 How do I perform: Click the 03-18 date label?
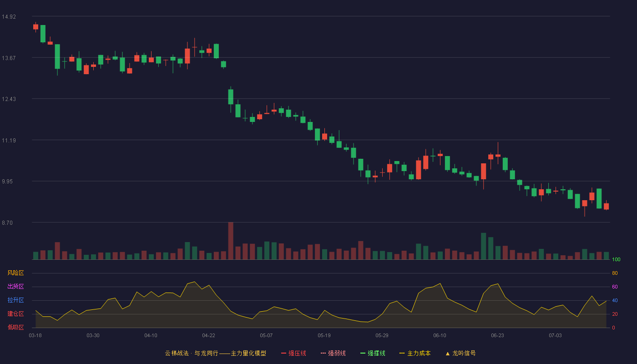pyautogui.click(x=35, y=335)
